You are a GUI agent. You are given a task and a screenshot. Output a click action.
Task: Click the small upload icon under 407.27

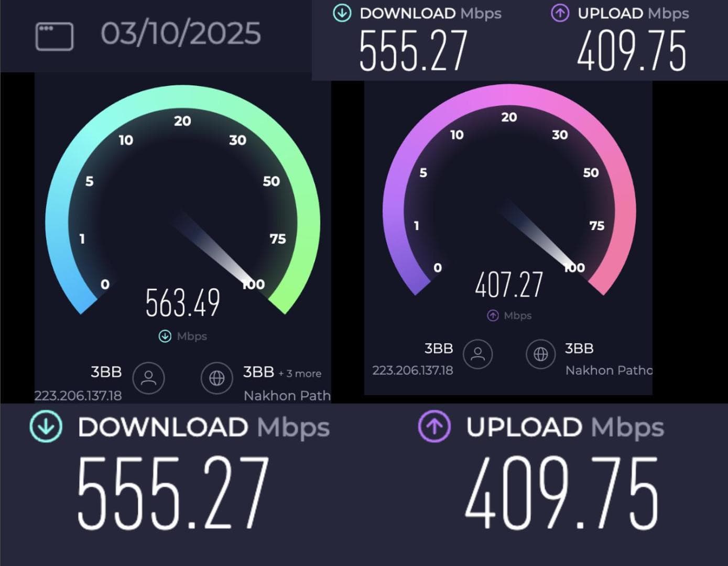point(493,315)
